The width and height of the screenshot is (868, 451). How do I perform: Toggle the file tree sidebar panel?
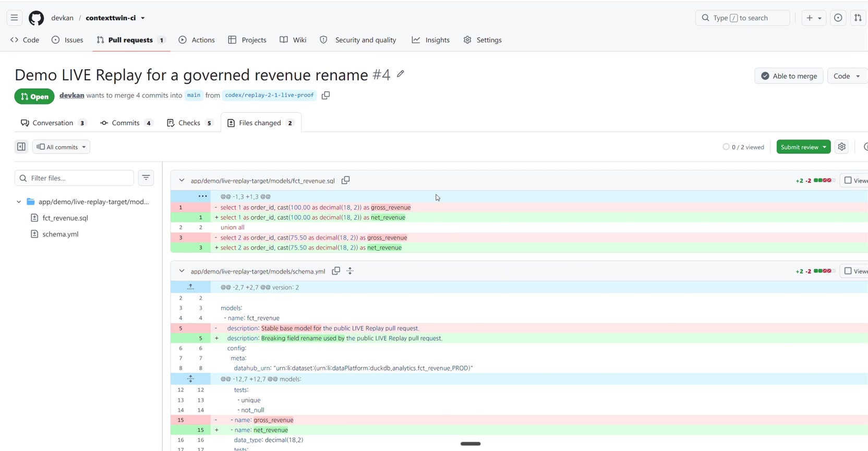(21, 147)
